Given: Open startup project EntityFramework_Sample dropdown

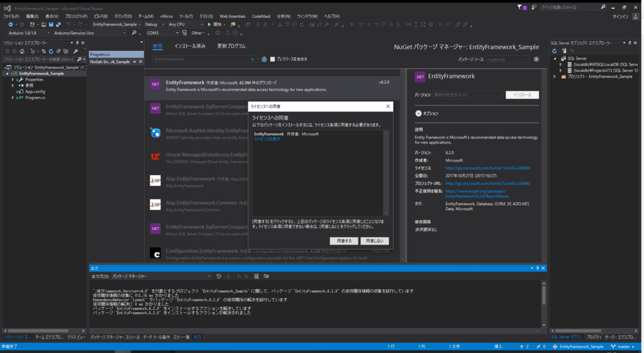Looking at the screenshot, I should 116,25.
